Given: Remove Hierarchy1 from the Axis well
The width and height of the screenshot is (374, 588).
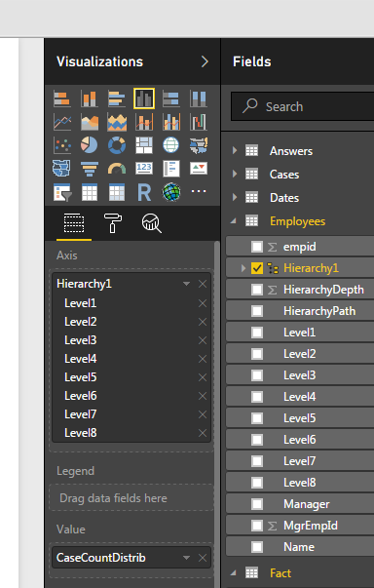Looking at the screenshot, I should (x=203, y=284).
